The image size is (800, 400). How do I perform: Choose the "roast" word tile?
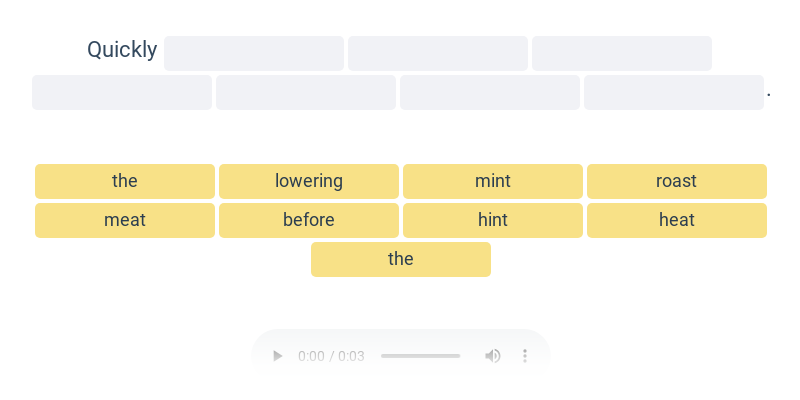click(x=677, y=181)
